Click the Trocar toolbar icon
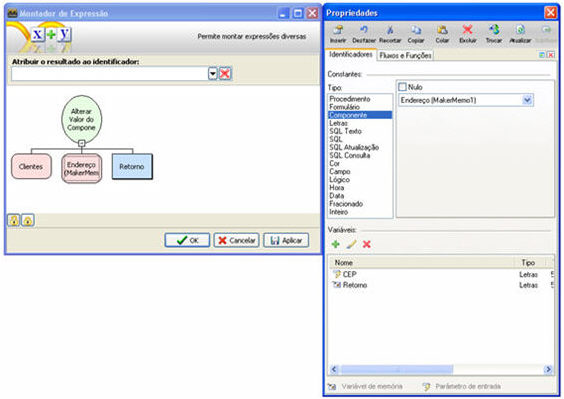This screenshot has height=399, width=564. point(494,30)
